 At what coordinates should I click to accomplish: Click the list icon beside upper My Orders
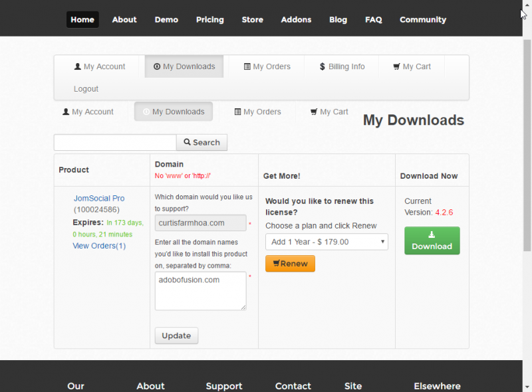click(x=247, y=66)
